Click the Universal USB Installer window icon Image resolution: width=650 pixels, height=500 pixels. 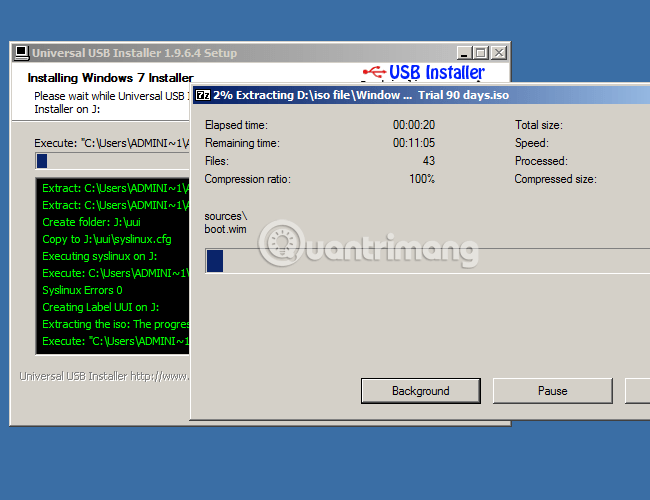point(22,53)
